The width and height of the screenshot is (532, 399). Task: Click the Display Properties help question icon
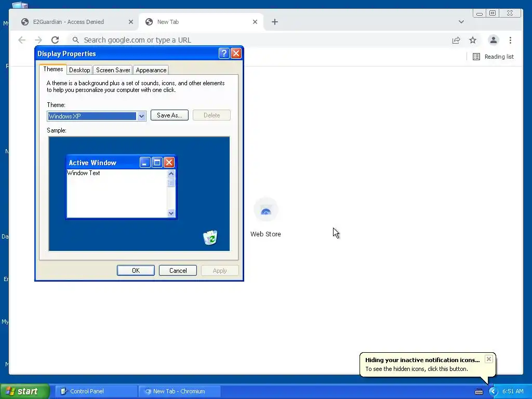(x=224, y=54)
